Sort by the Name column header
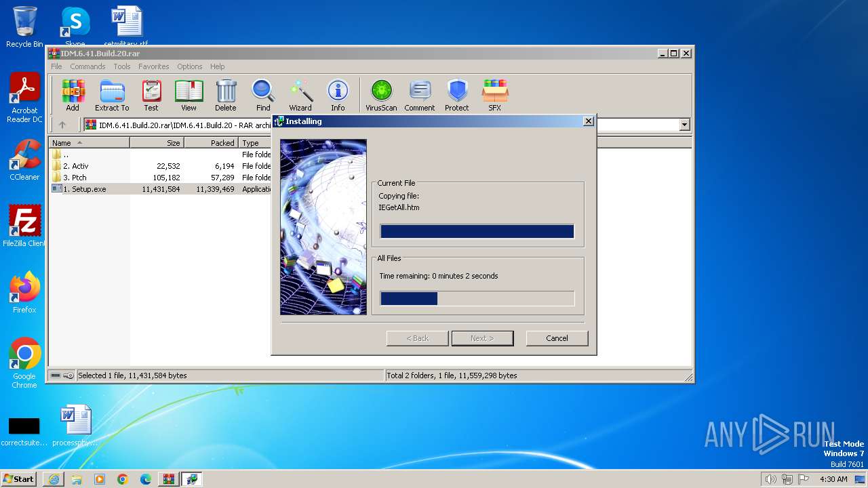Viewport: 868px width, 488px height. [x=90, y=143]
